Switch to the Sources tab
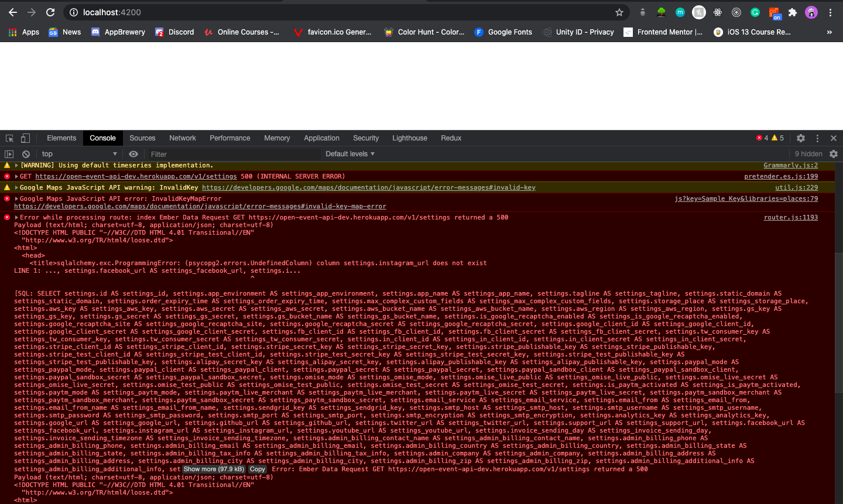The image size is (843, 504). [142, 138]
